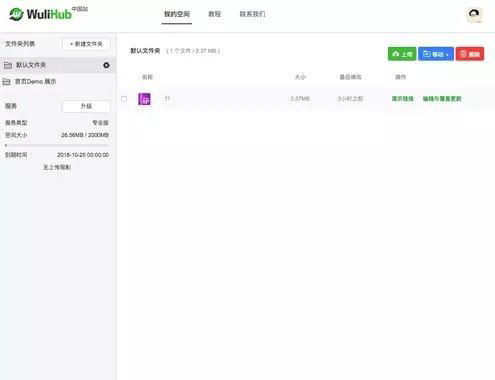Viewport: 495px width, 380px height.
Task: Click the storage usage progress bar
Action: pos(57,145)
